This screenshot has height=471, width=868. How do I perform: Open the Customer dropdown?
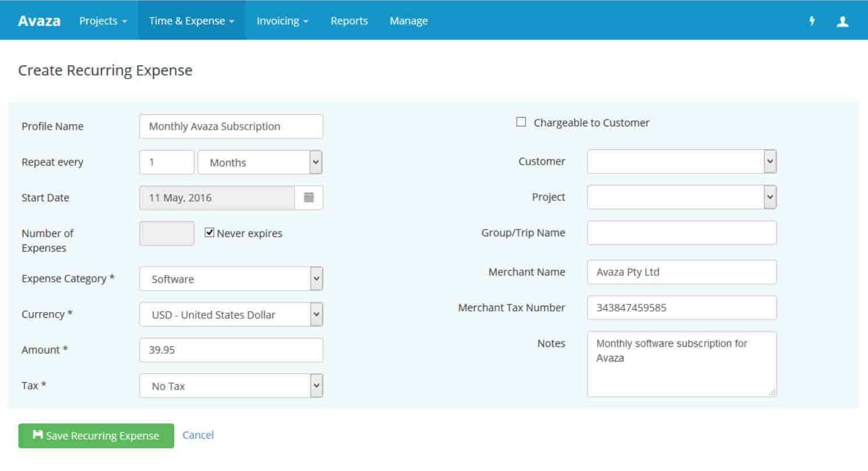point(682,162)
